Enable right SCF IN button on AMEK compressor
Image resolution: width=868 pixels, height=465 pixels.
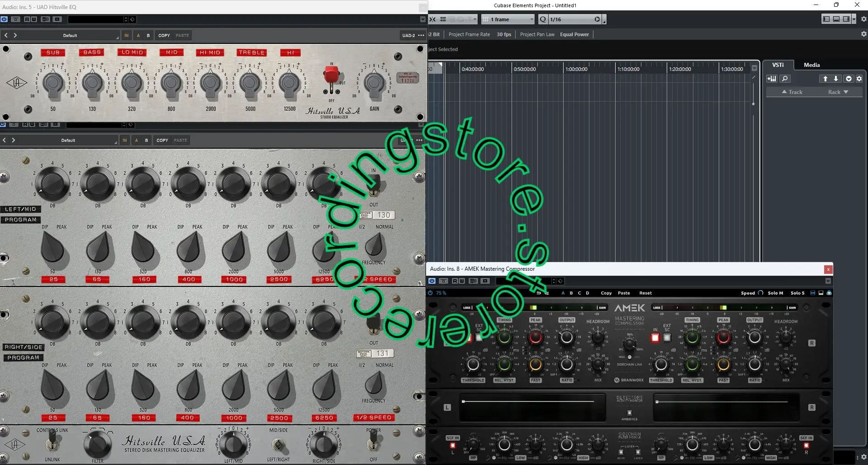click(806, 446)
